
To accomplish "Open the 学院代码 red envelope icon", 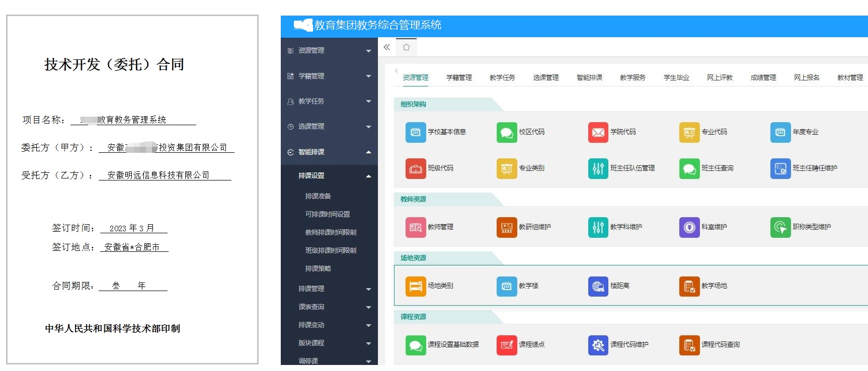I will [x=598, y=132].
